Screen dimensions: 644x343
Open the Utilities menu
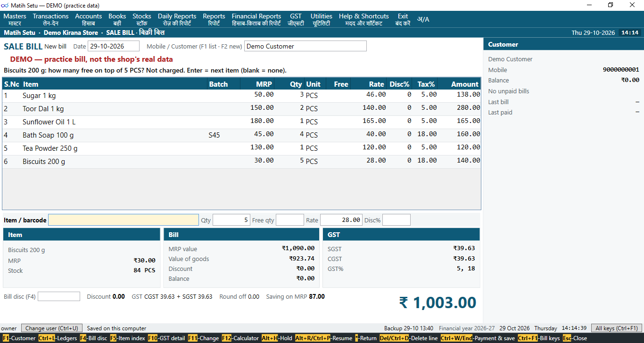point(321,19)
